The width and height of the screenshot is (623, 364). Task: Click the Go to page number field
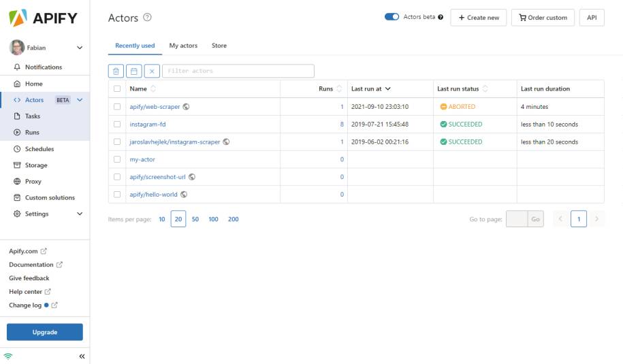[x=517, y=219]
